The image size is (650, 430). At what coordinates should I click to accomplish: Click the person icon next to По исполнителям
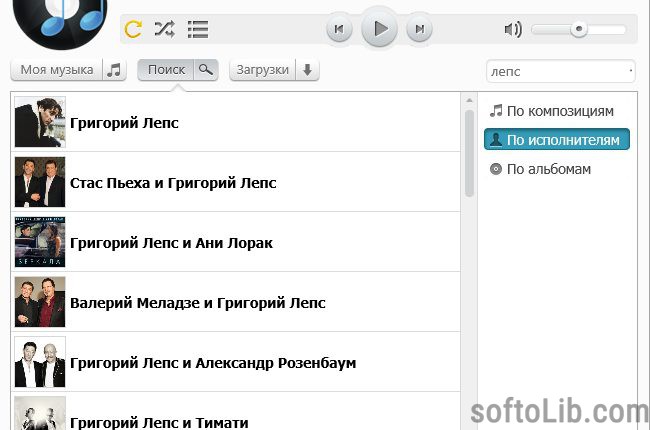[496, 140]
